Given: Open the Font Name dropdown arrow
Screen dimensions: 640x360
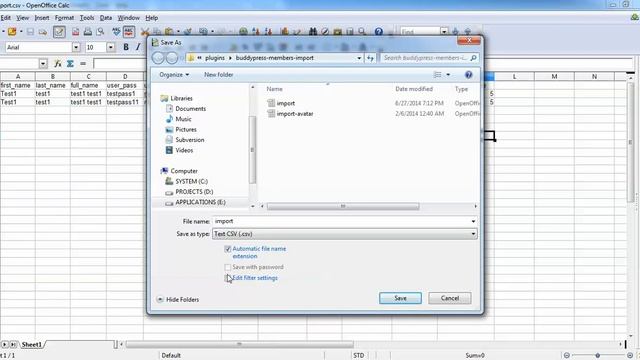Looking at the screenshot, I should pyautogui.click(x=76, y=47).
